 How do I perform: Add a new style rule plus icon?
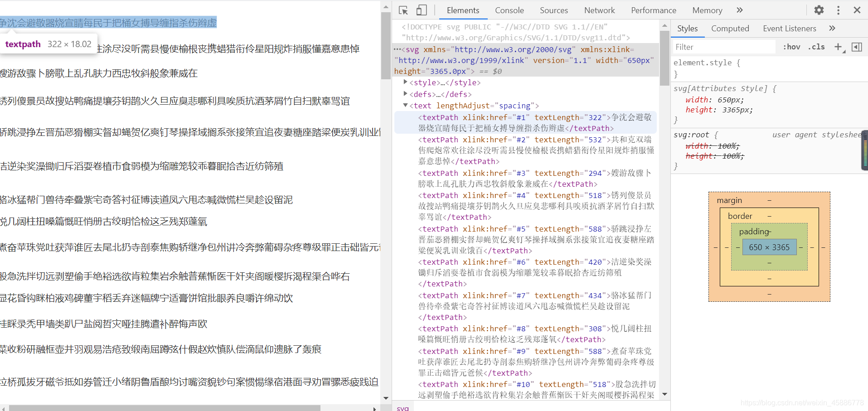click(x=839, y=47)
